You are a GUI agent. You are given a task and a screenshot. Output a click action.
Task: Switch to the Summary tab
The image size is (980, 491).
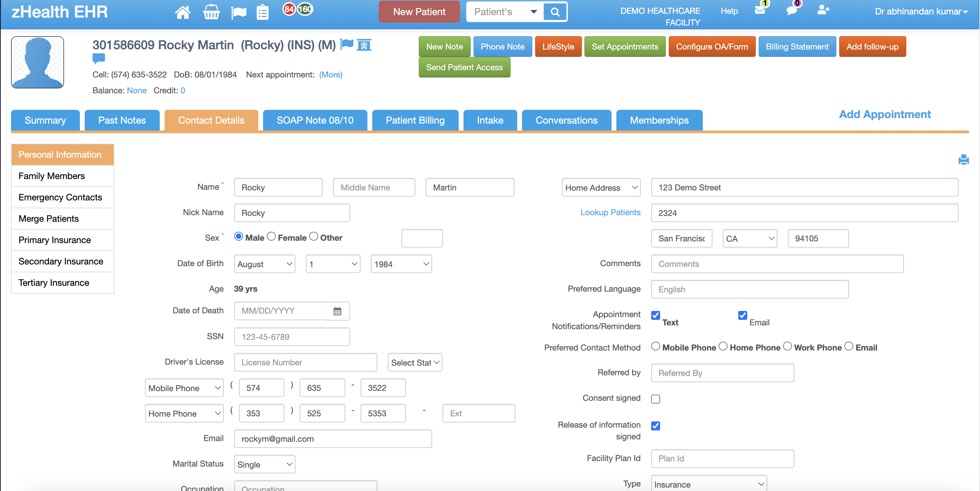click(45, 120)
